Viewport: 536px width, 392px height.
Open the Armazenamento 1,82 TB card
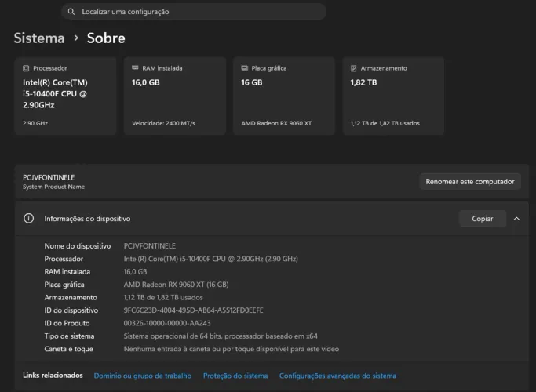click(x=393, y=96)
